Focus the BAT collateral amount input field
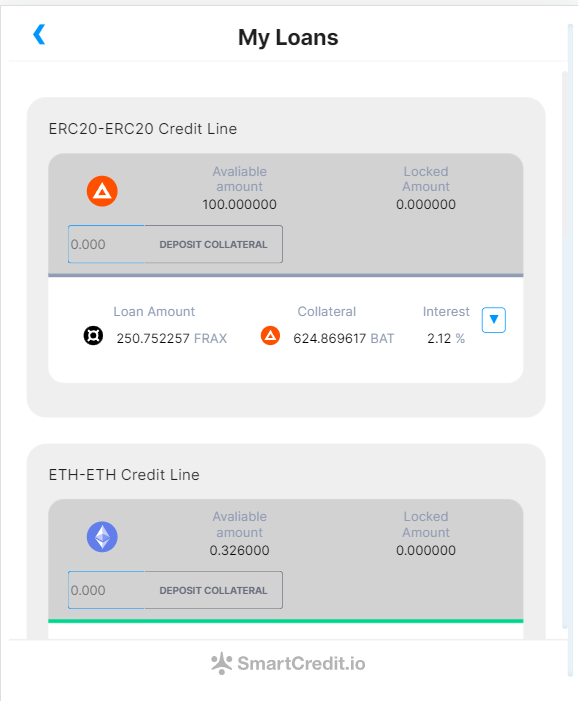Image resolution: width=578 pixels, height=701 pixels. tap(106, 244)
